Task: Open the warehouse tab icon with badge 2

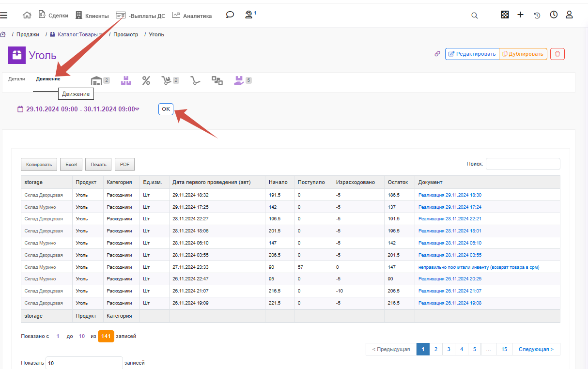Action: 100,80
